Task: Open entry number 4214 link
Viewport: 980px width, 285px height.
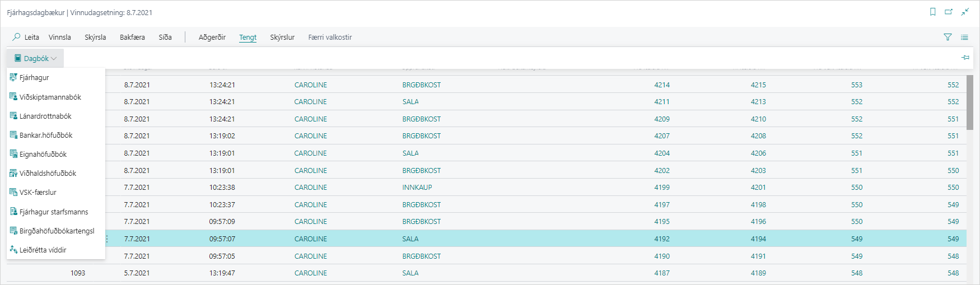Action: click(661, 85)
